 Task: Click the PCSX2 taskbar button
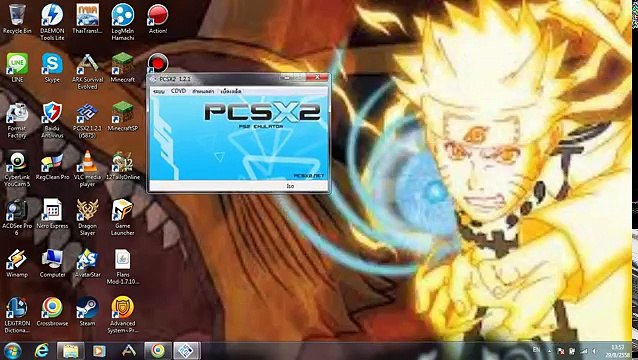(187, 351)
